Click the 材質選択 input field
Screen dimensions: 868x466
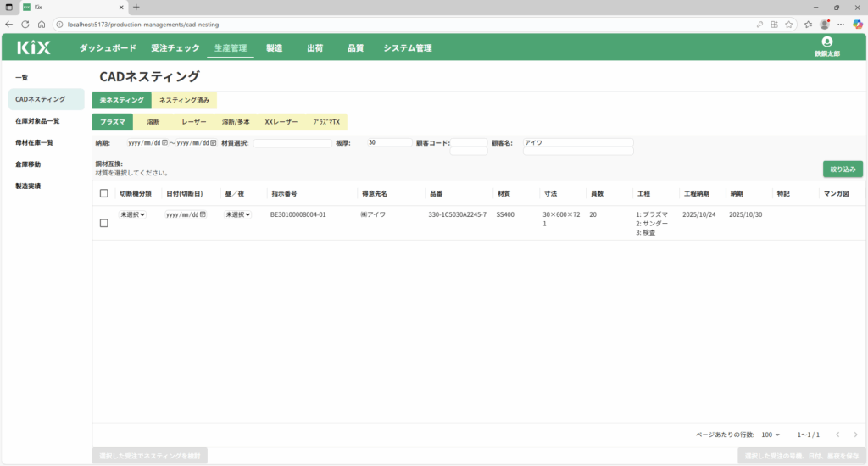(292, 143)
